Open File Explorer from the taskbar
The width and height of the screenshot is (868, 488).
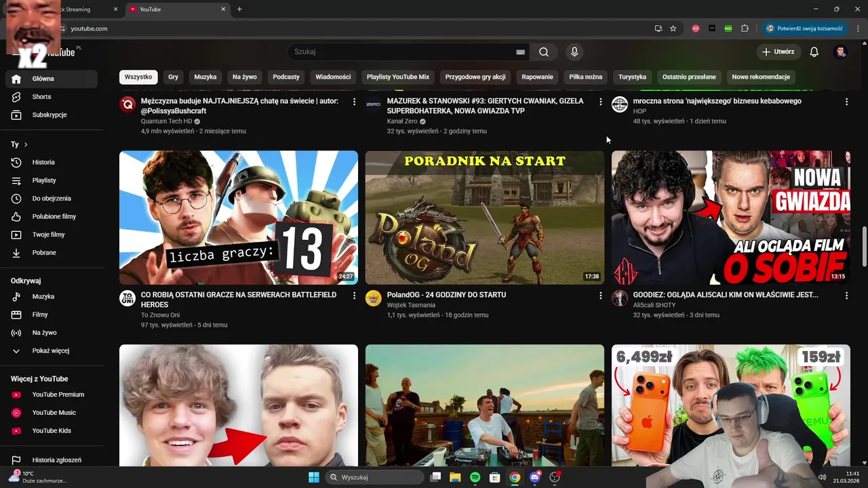click(455, 477)
